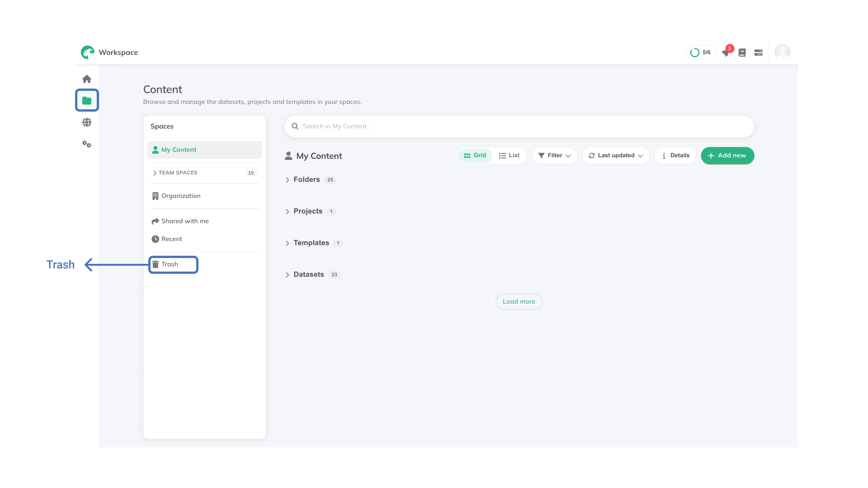The width and height of the screenshot is (868, 488).
Task: Focus the Search in My Content field
Action: point(519,126)
